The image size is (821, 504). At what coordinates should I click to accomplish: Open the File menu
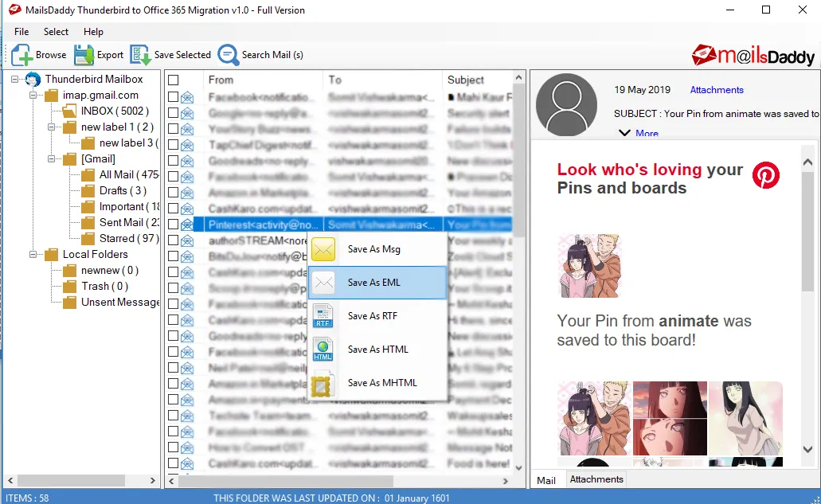22,32
